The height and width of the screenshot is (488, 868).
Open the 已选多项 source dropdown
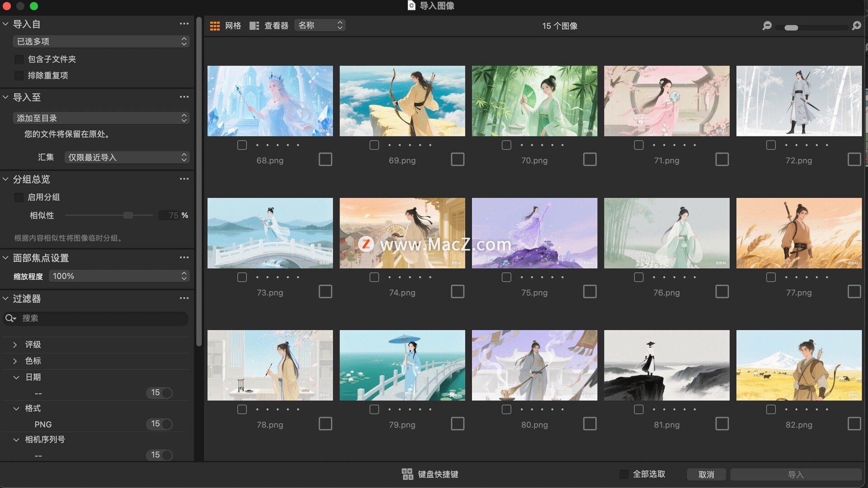[x=101, y=42]
